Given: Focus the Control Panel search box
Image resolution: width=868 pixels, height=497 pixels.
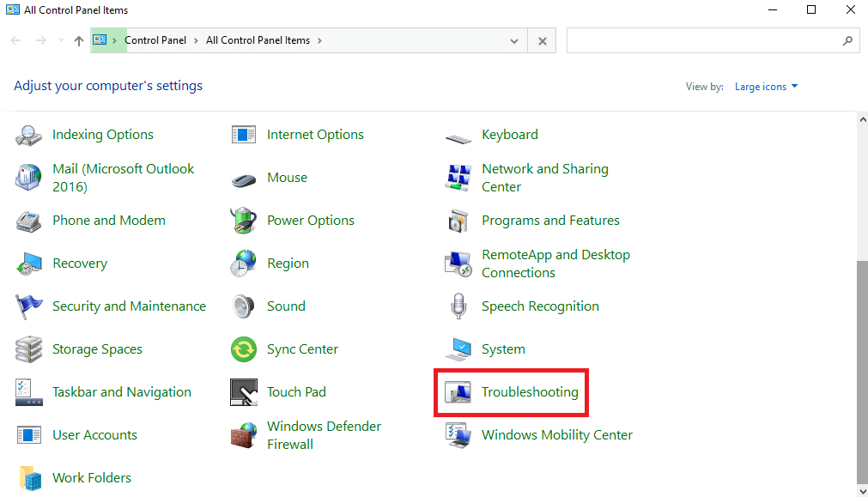Looking at the screenshot, I should coord(704,40).
